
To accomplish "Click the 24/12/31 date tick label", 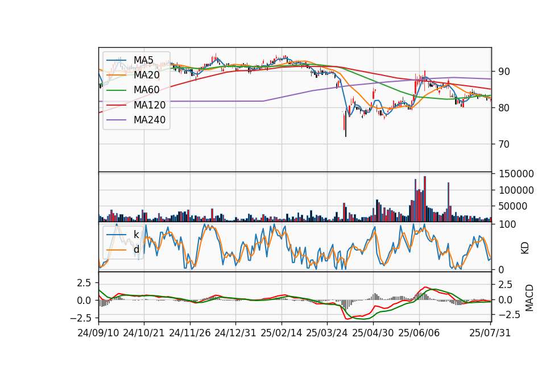I will click(235, 333).
